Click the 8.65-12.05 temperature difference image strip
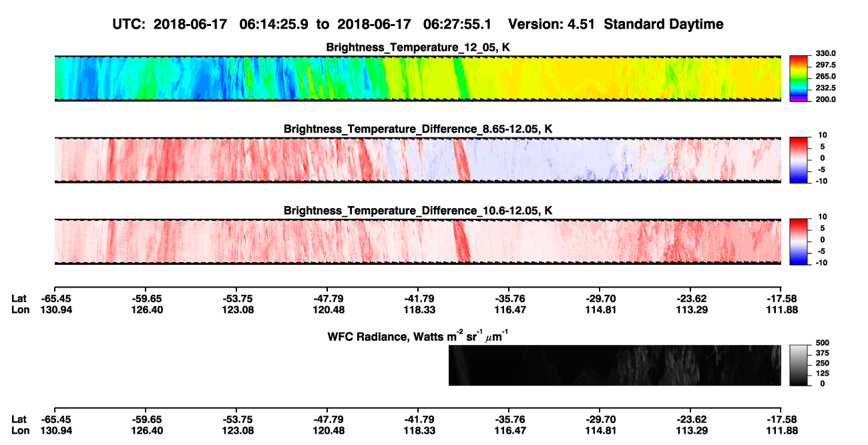 pyautogui.click(x=417, y=159)
